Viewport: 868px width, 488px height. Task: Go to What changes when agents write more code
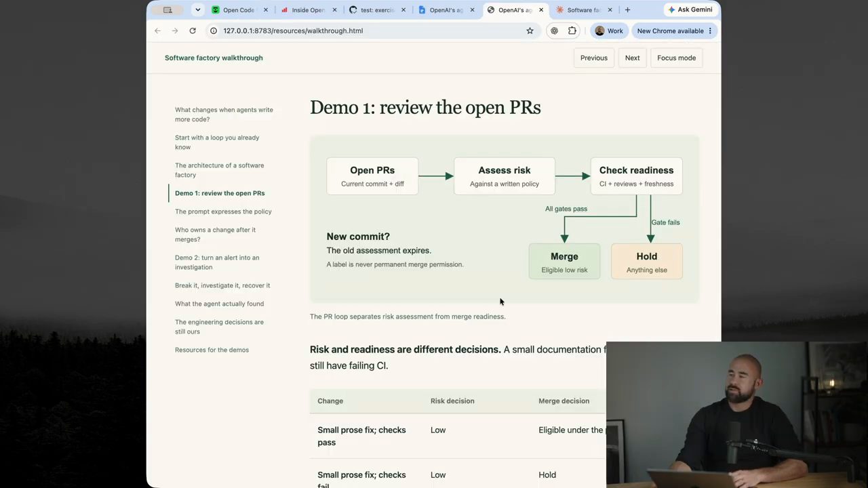pyautogui.click(x=224, y=115)
